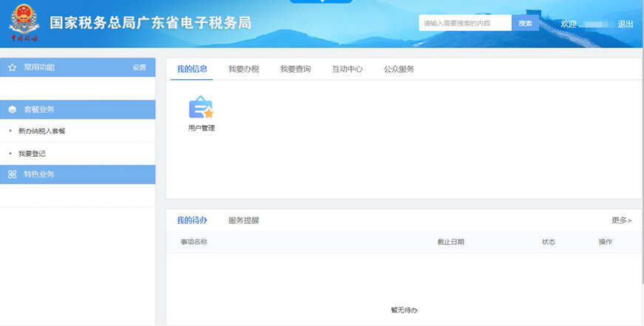The image size is (644, 326).
Task: Switch to the 我的信息 tab
Action: [191, 69]
